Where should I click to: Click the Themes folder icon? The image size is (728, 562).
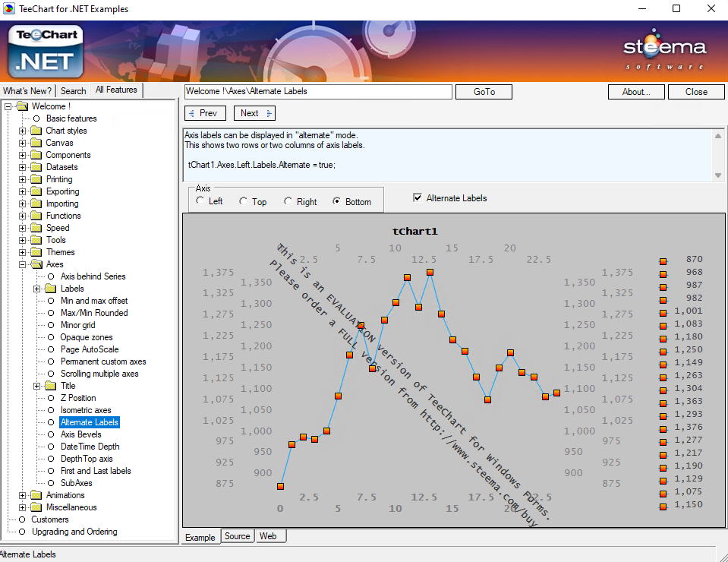36,251
